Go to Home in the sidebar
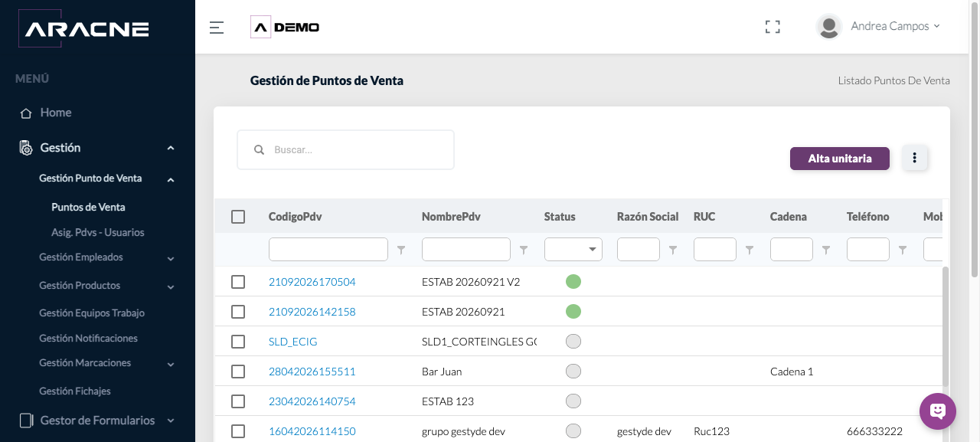 56,113
